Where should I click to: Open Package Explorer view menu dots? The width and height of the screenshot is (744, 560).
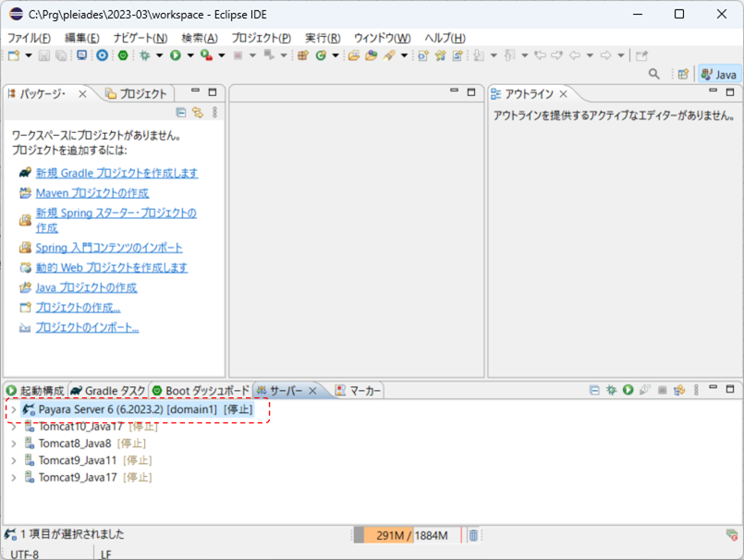tap(215, 113)
